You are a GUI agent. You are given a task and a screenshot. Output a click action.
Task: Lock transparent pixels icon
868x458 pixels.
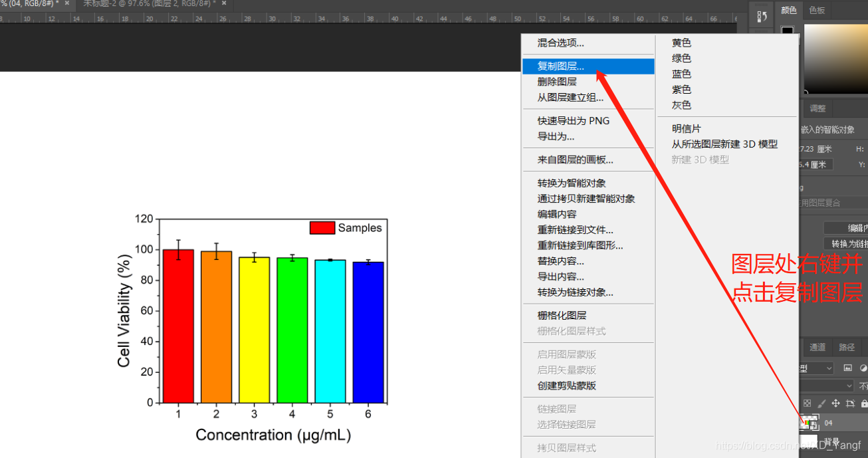[x=807, y=403]
